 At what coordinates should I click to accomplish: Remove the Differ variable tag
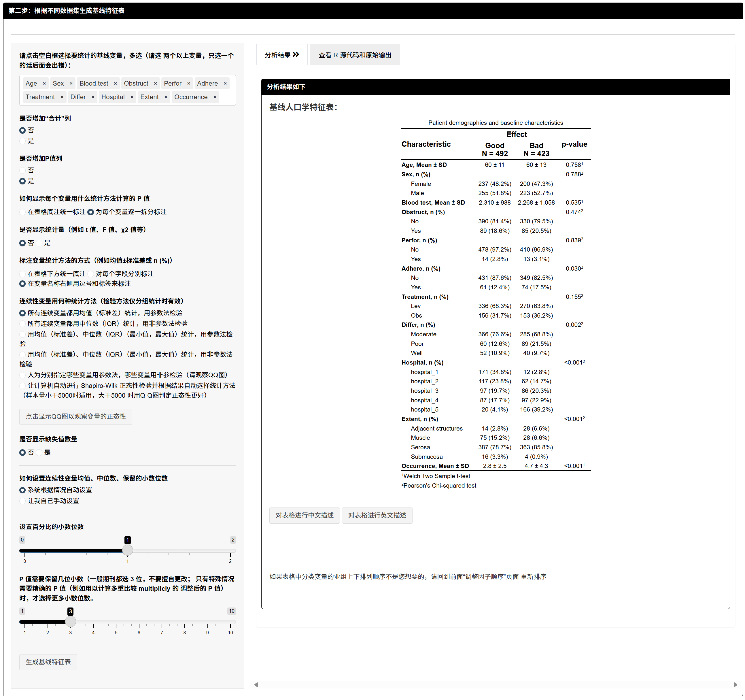tap(93, 97)
